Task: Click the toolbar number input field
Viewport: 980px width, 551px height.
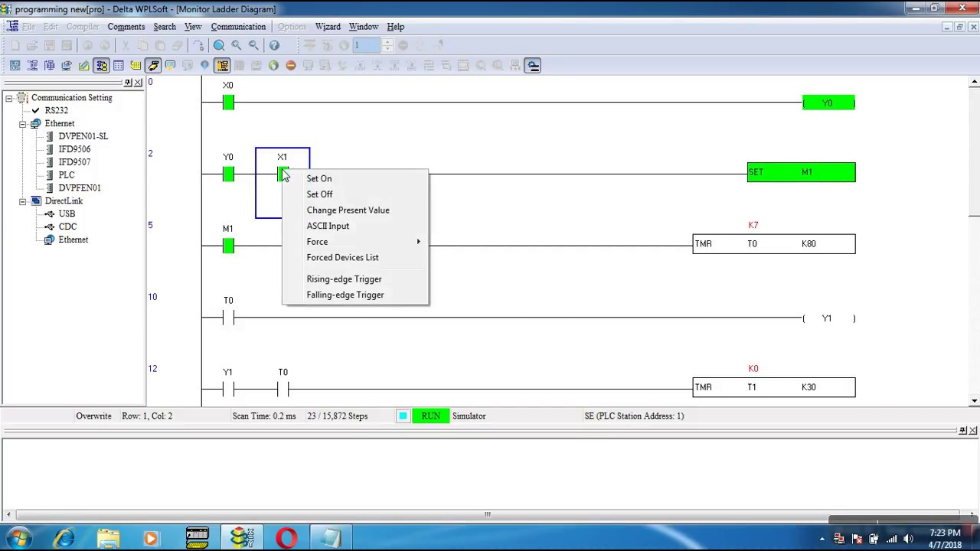Action: (367, 45)
